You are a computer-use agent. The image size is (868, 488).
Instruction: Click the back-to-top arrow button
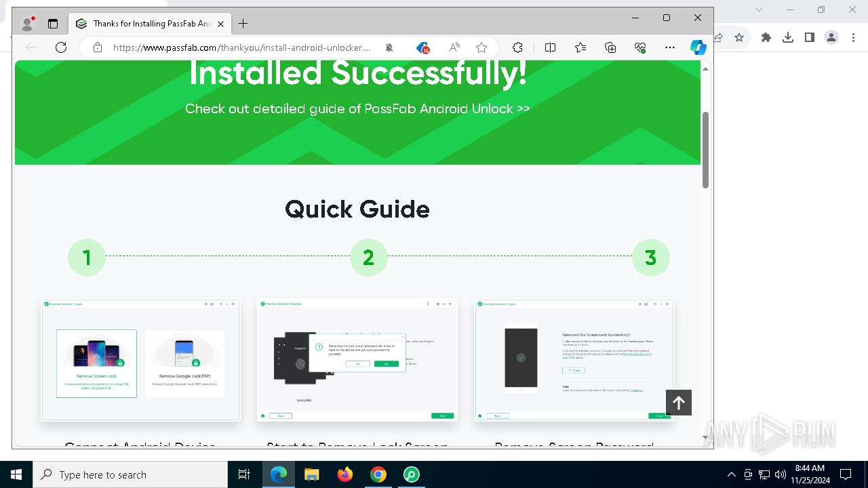pos(679,403)
